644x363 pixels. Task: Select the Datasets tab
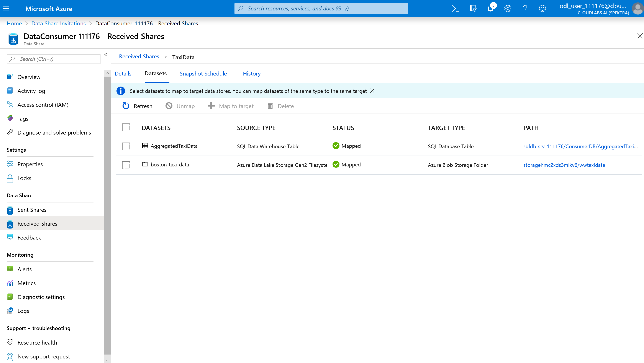tap(156, 73)
